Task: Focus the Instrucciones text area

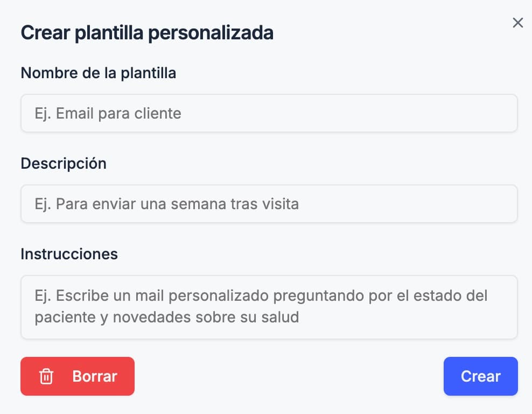Action: coord(269,307)
